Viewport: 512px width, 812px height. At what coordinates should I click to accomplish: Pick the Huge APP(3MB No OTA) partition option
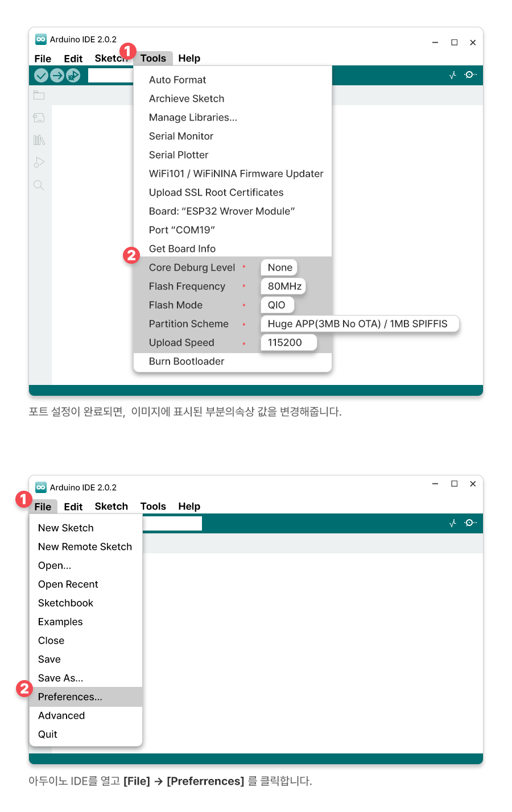(x=358, y=324)
